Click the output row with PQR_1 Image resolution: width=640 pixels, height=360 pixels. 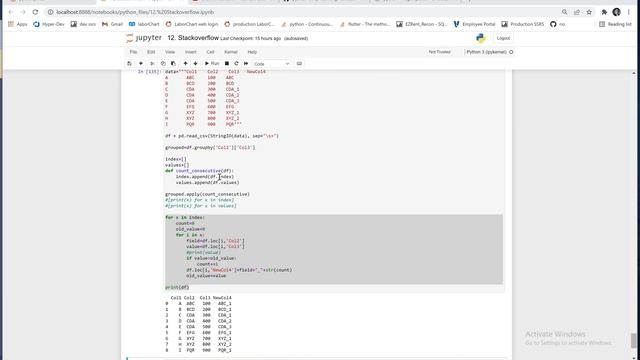(x=198, y=350)
